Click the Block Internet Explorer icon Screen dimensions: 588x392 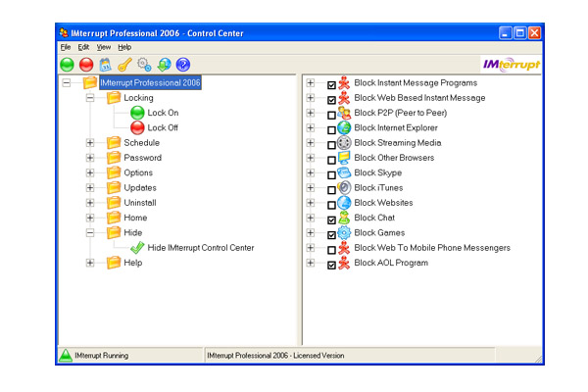[x=344, y=127]
